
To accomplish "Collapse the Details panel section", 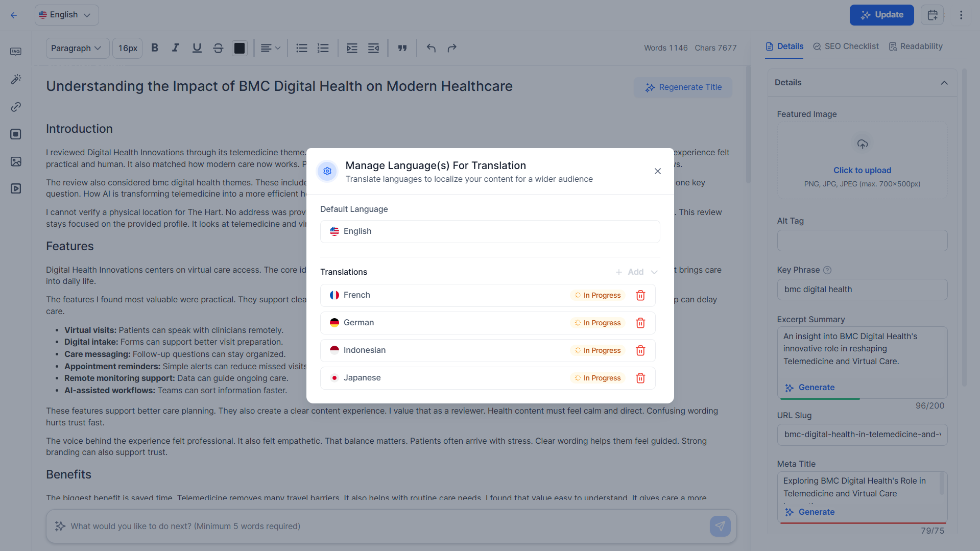I will [944, 83].
